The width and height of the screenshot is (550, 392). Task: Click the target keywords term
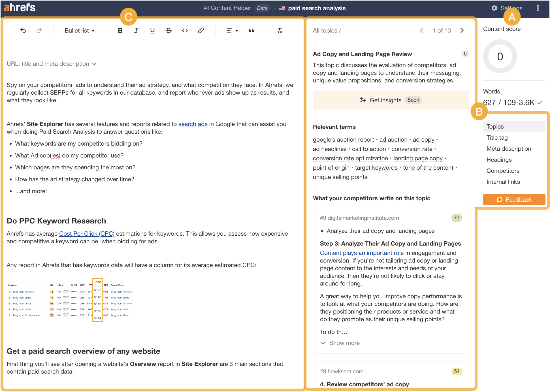(x=376, y=168)
